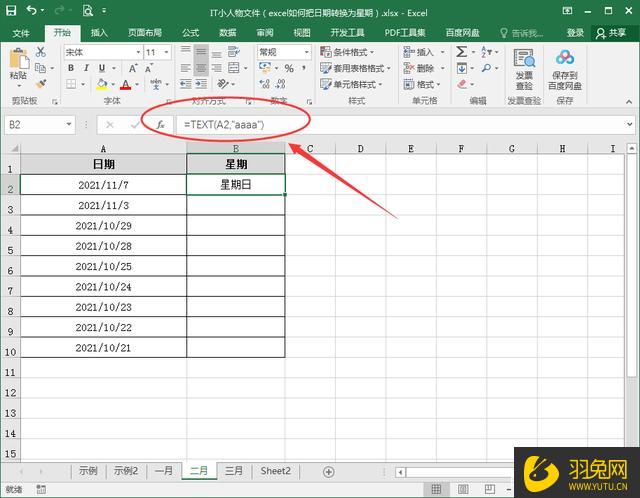Click Increase Decimal icon
This screenshot has width=640, height=498.
pos(265,84)
